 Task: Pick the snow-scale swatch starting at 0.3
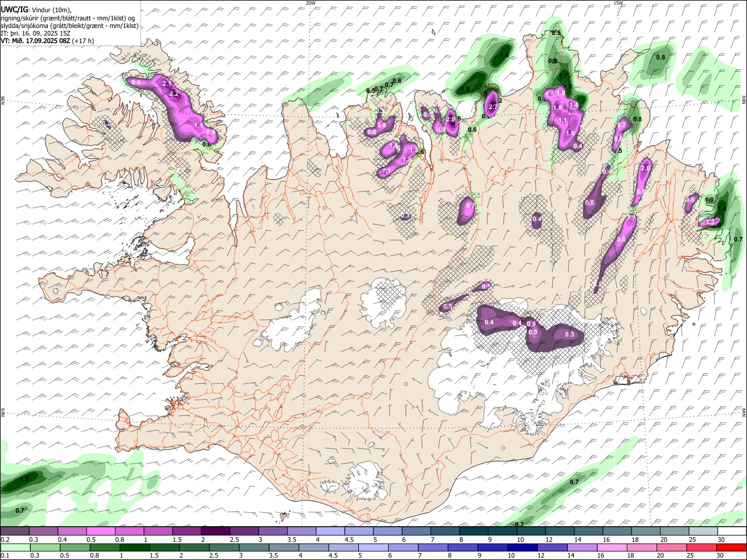click(43, 531)
